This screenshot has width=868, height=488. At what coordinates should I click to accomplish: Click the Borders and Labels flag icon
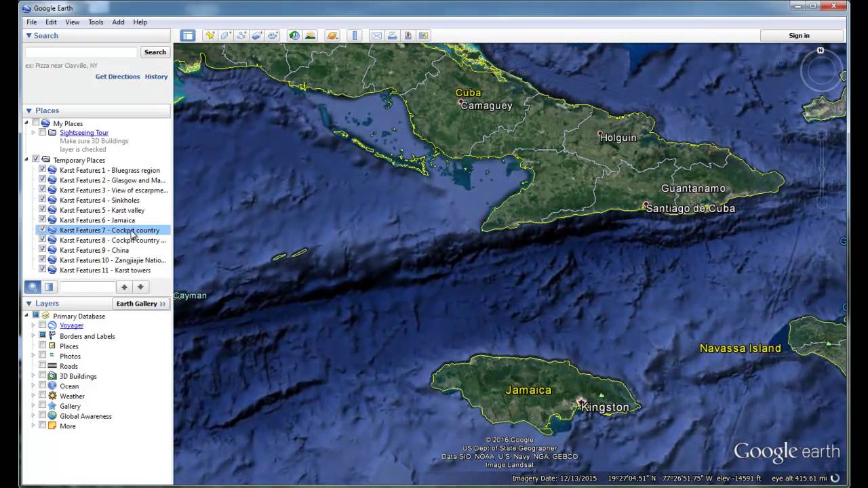52,335
